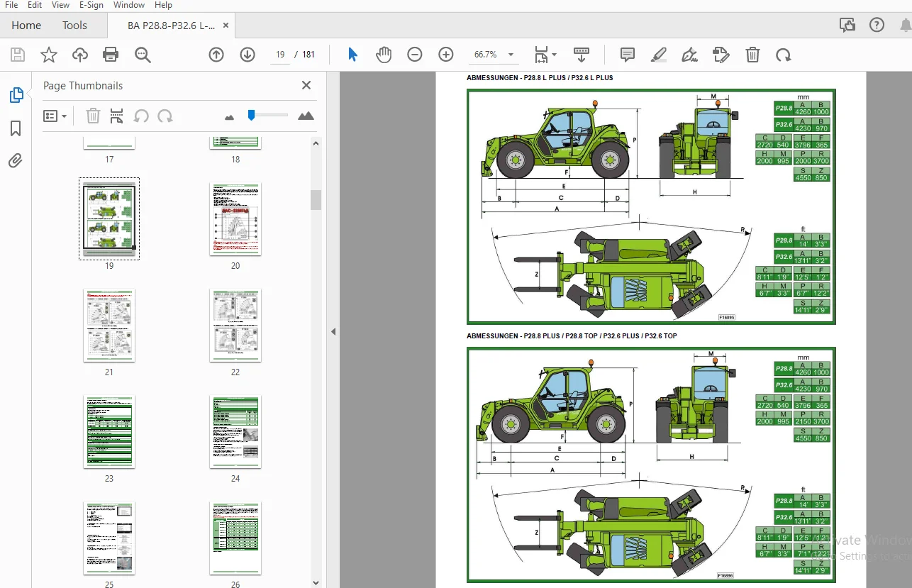The height and width of the screenshot is (588, 912).
Task: Select page 25 thumbnail
Action: point(109,538)
